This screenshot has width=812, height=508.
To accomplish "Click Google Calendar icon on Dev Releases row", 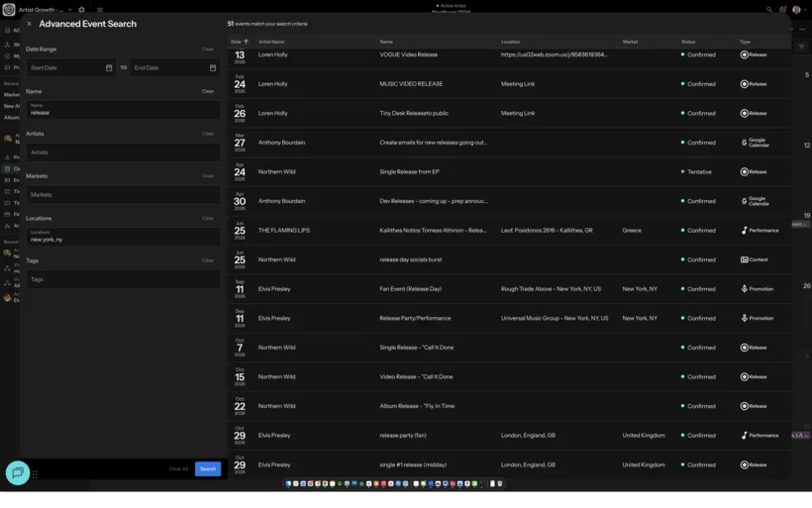I will (744, 201).
